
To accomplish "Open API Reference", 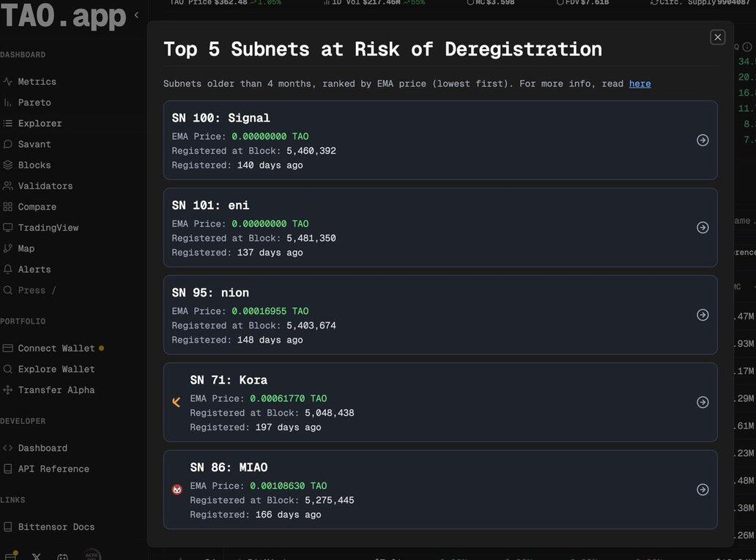I will tap(53, 469).
